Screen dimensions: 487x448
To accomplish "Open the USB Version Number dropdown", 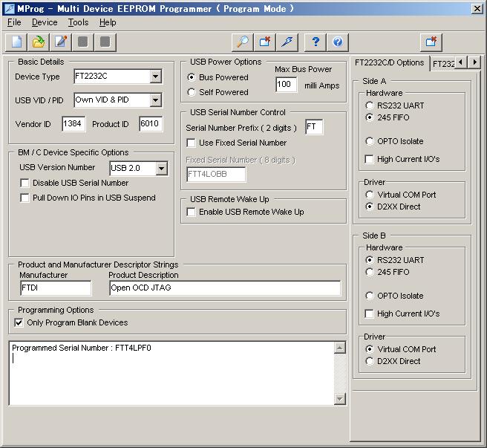I will click(x=161, y=169).
